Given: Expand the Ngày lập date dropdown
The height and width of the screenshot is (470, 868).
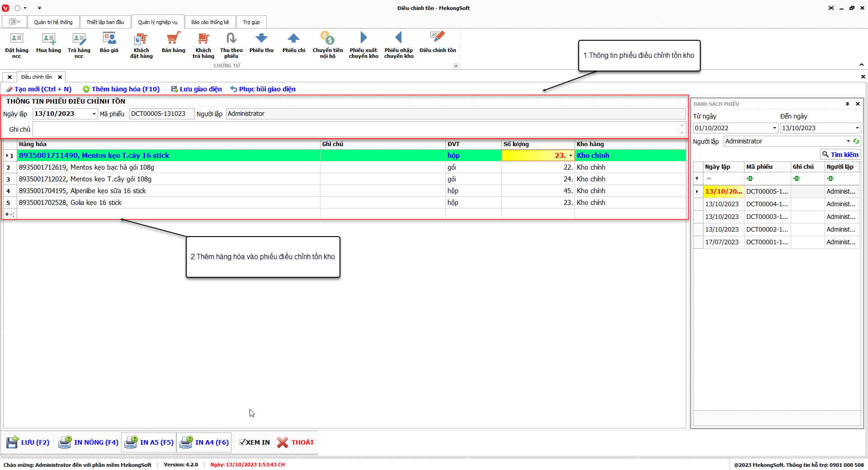Looking at the screenshot, I should (94, 114).
